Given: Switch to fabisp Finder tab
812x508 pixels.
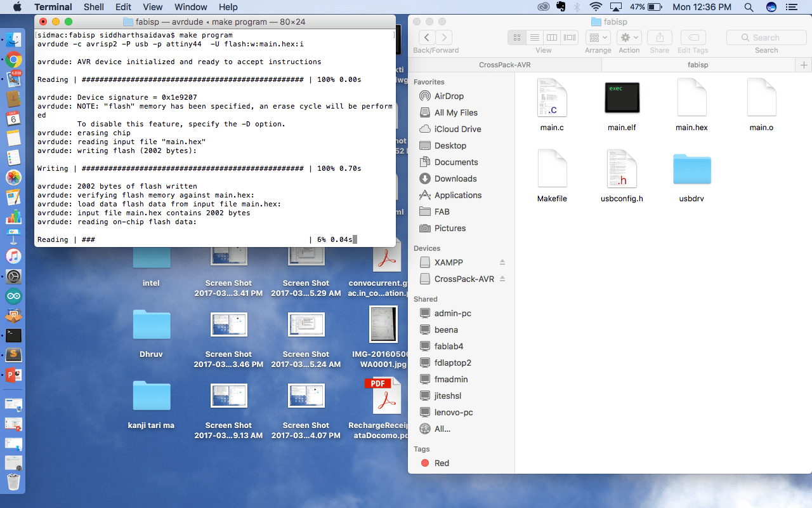Looking at the screenshot, I should [x=698, y=65].
